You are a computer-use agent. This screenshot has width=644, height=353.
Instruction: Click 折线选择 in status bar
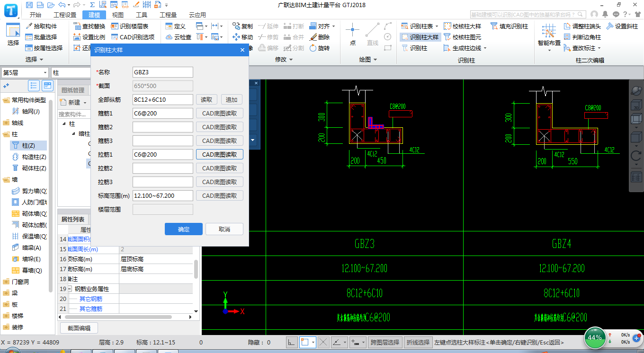(418, 342)
